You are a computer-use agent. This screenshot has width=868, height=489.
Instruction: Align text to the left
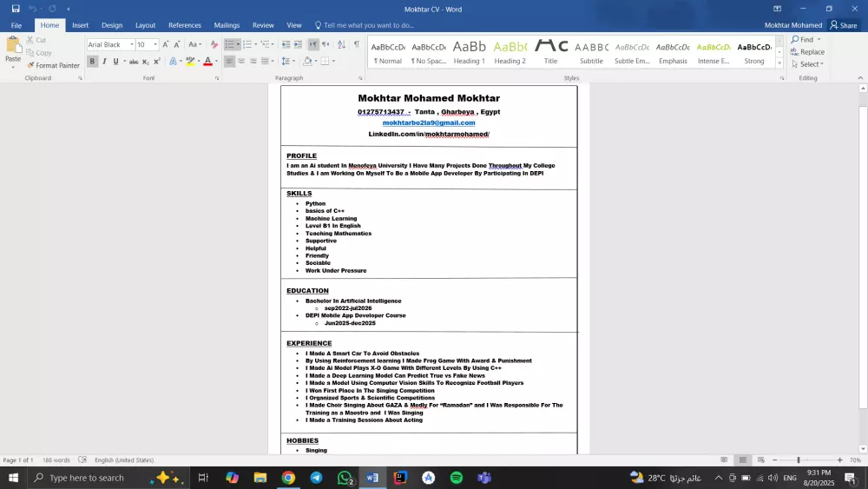coord(229,61)
